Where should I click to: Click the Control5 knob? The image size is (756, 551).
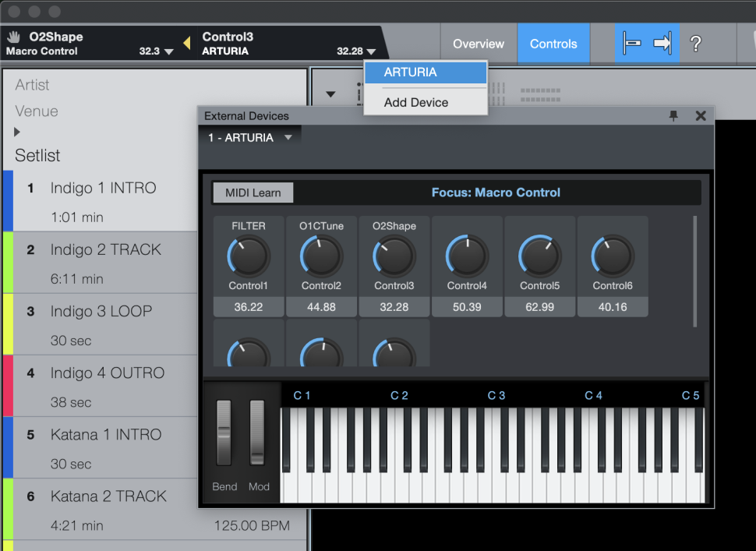(x=539, y=256)
